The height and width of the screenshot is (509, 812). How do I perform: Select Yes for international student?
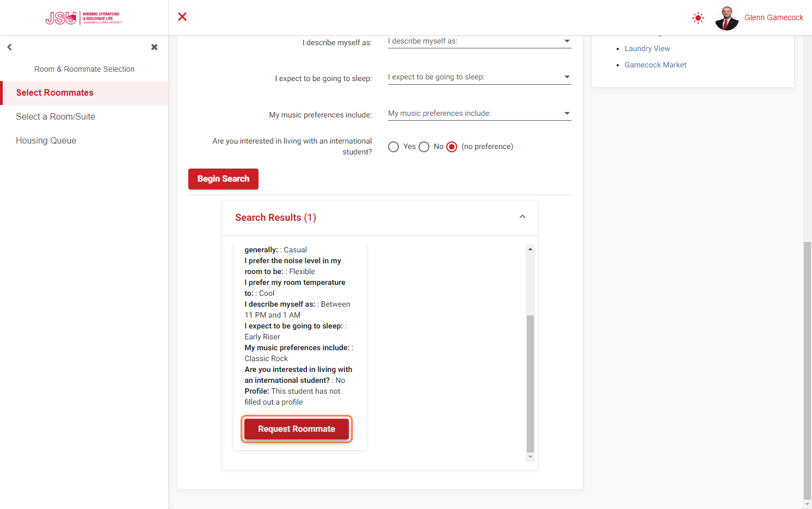point(393,147)
